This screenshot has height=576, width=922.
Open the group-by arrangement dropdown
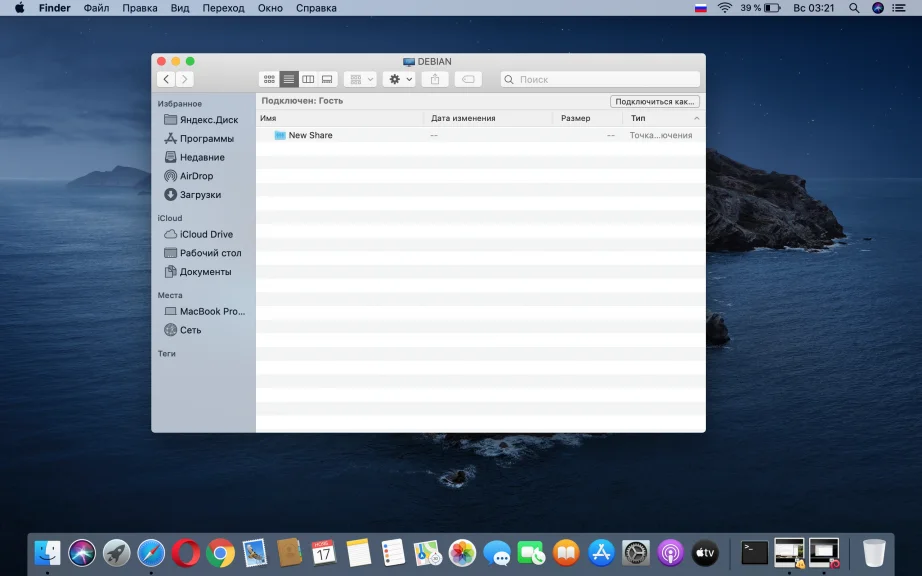click(x=360, y=79)
